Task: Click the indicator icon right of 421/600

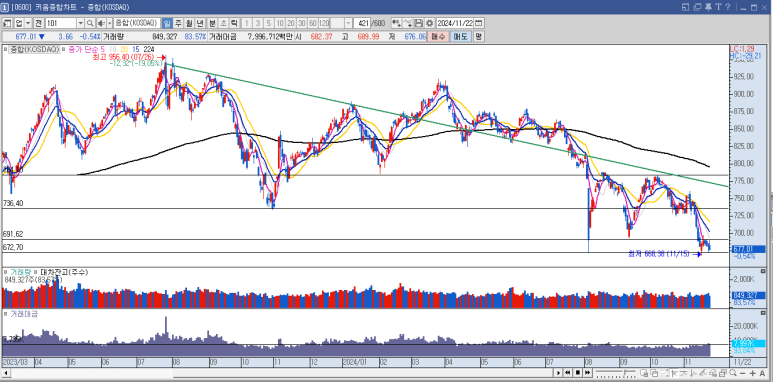Action: [x=396, y=23]
